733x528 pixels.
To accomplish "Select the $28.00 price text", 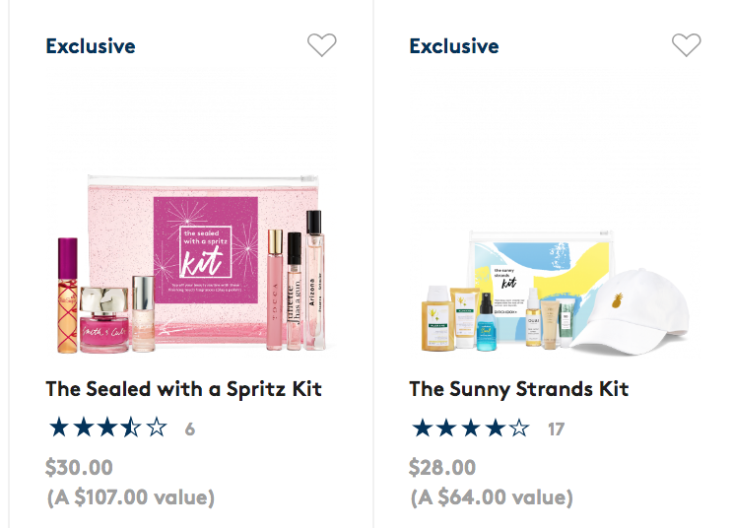I will (443, 467).
